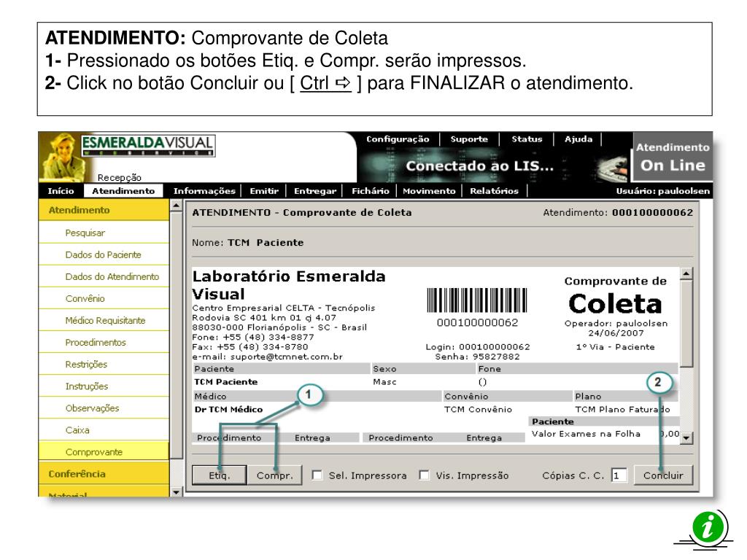Screen dimensions: 747x560
Task: Click the email suporte@tcmnet.com.br
Action: pos(286,357)
